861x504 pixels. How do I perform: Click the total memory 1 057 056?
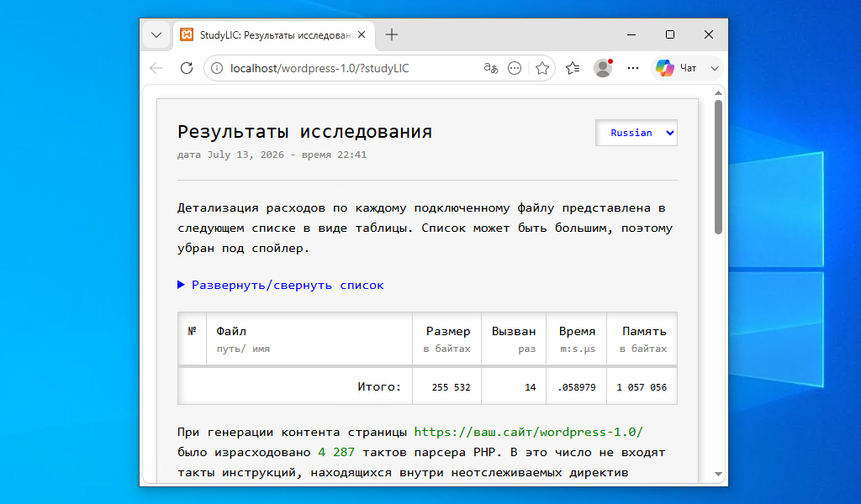[642, 387]
